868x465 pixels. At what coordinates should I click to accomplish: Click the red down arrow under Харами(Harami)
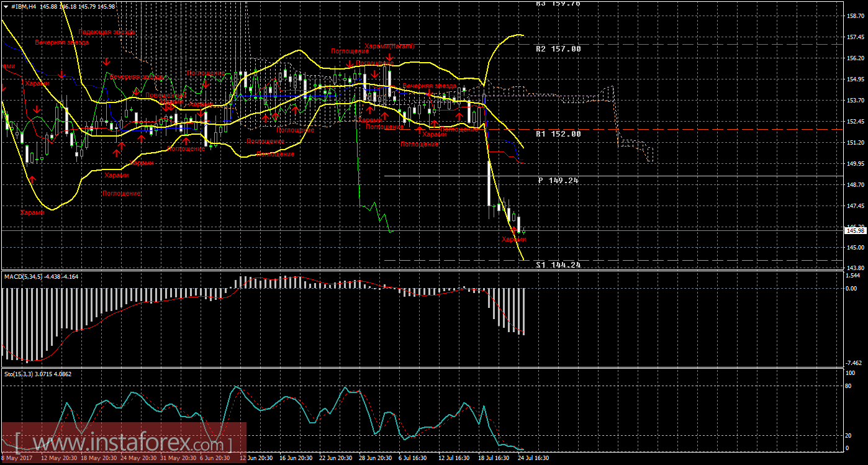[389, 58]
